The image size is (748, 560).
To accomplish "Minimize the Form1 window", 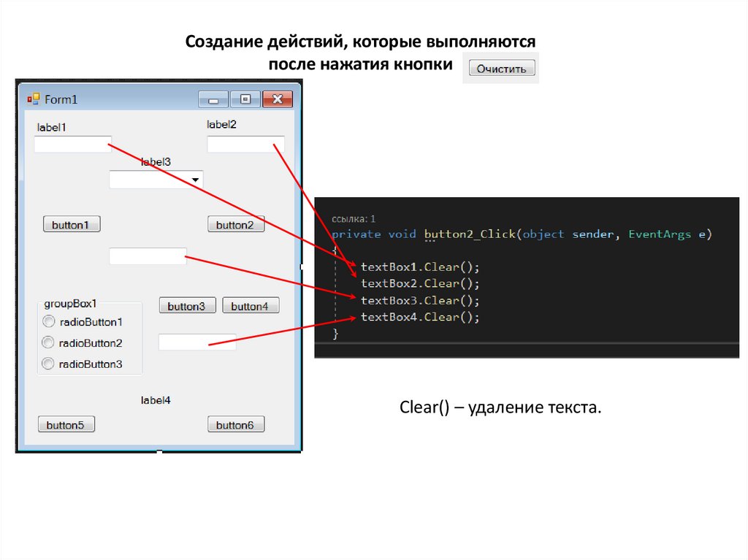I will 213,99.
